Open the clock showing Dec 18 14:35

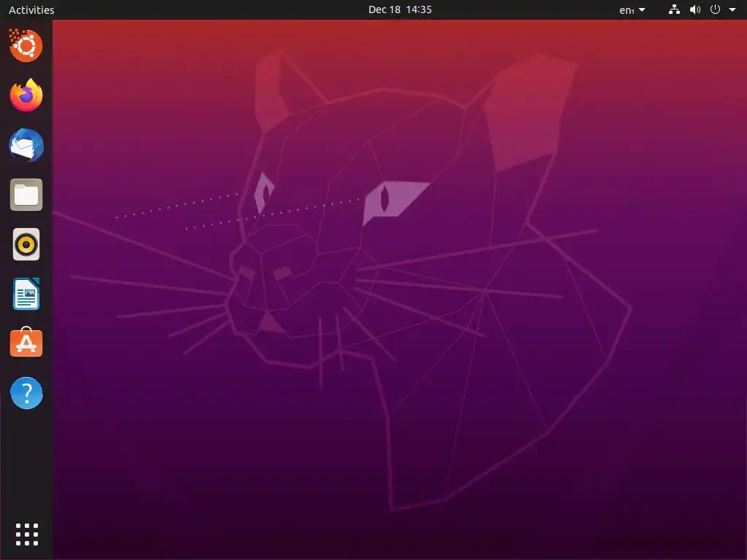click(400, 9)
